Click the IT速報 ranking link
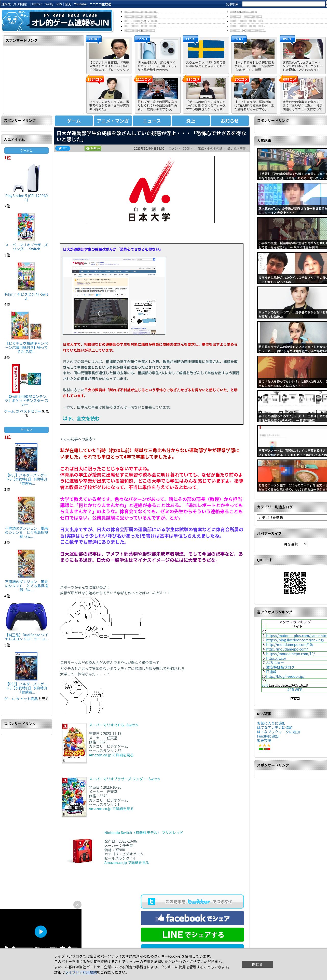Image resolution: width=327 pixels, height=980 pixels. click(271, 672)
